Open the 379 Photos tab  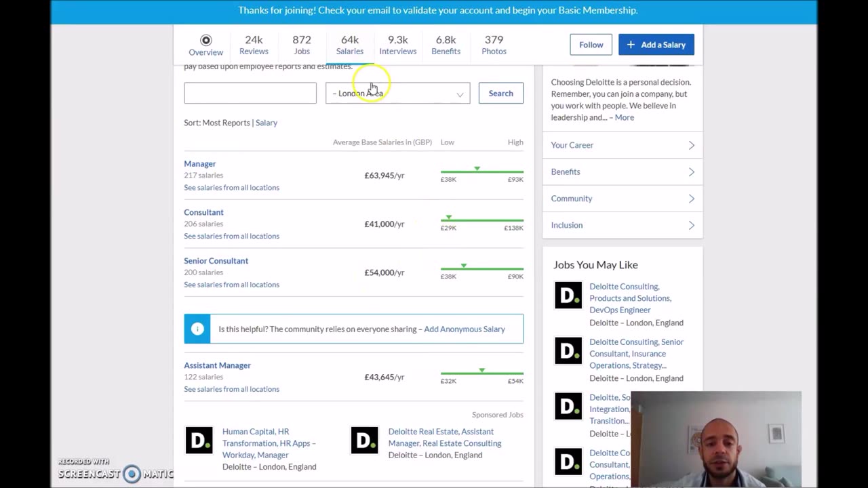click(x=494, y=45)
